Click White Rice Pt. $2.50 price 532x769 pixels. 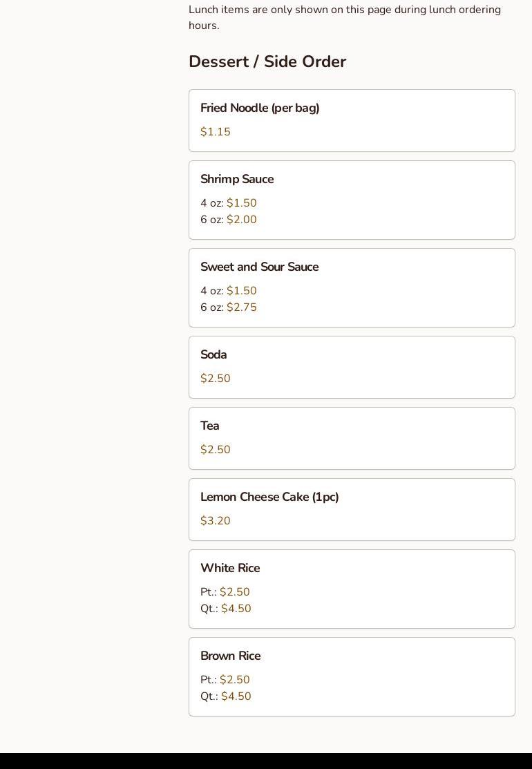point(234,592)
